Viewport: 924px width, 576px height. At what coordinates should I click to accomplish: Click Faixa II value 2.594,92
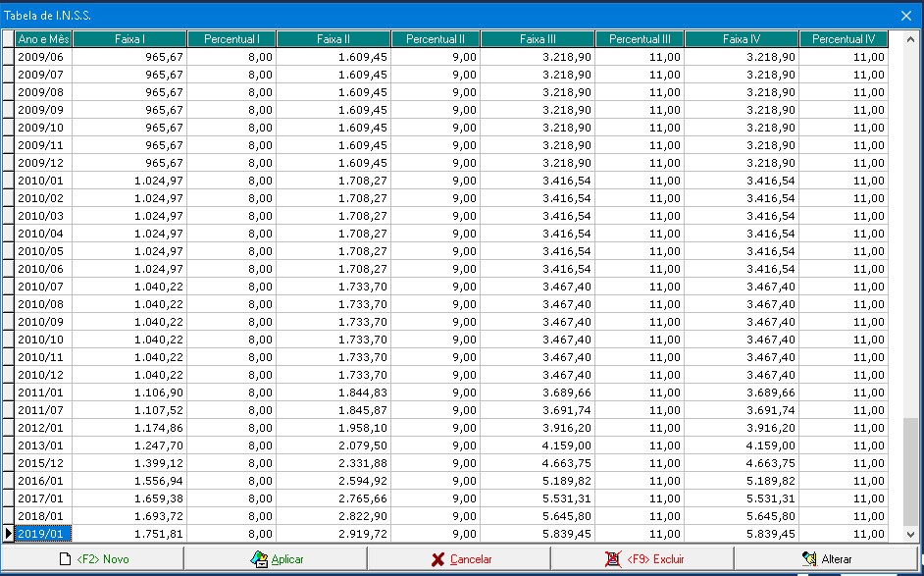tap(334, 481)
